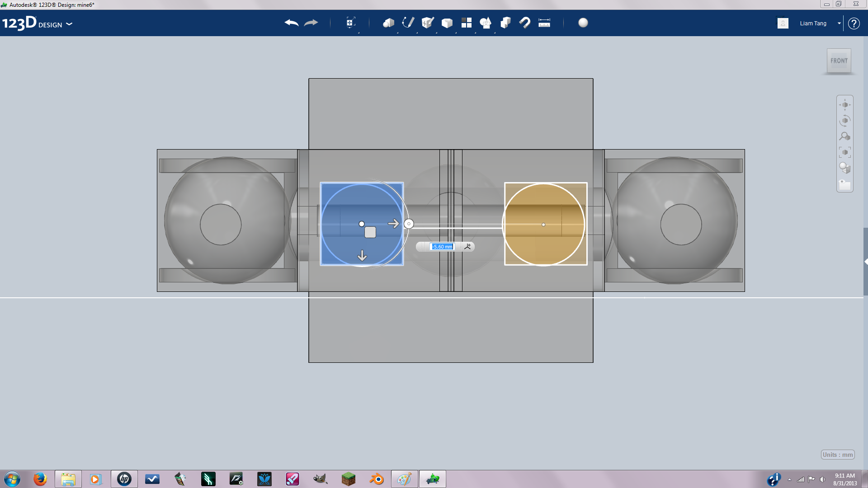Select the Pan navigation tool

[845, 105]
